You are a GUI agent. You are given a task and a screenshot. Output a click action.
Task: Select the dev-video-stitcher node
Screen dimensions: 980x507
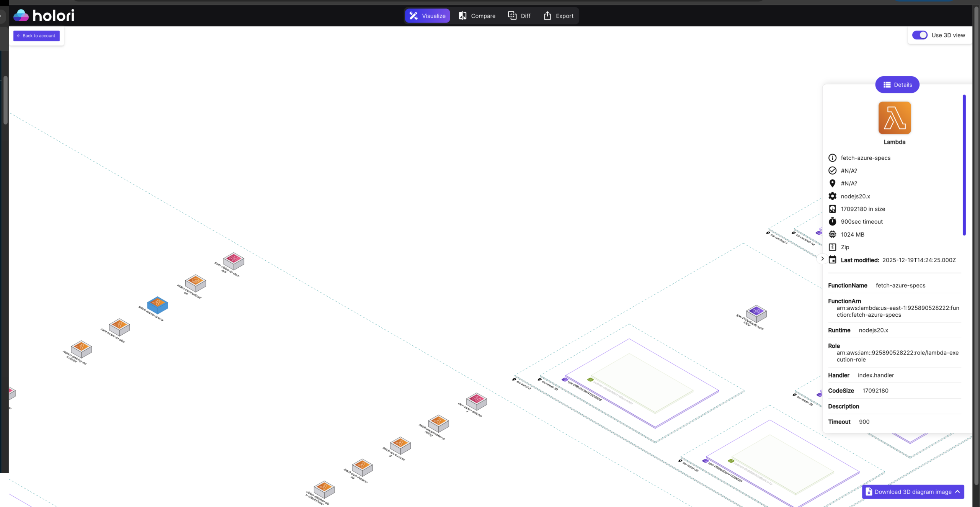[x=477, y=401]
